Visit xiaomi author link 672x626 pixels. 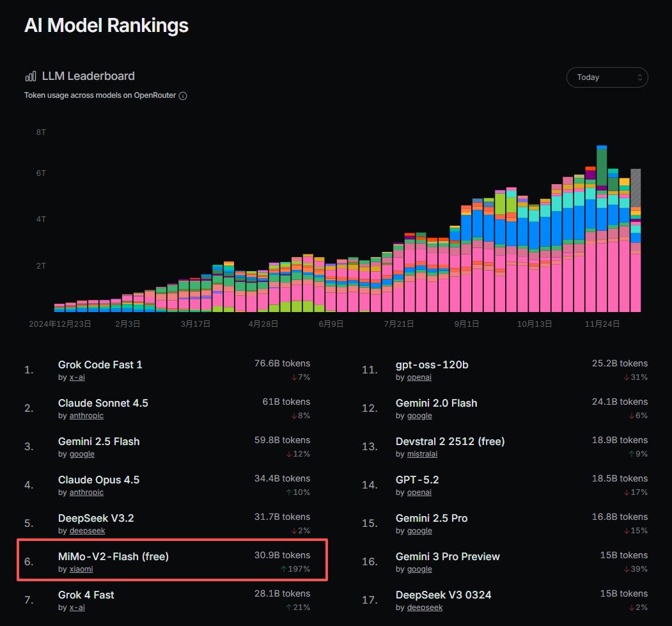[x=81, y=569]
